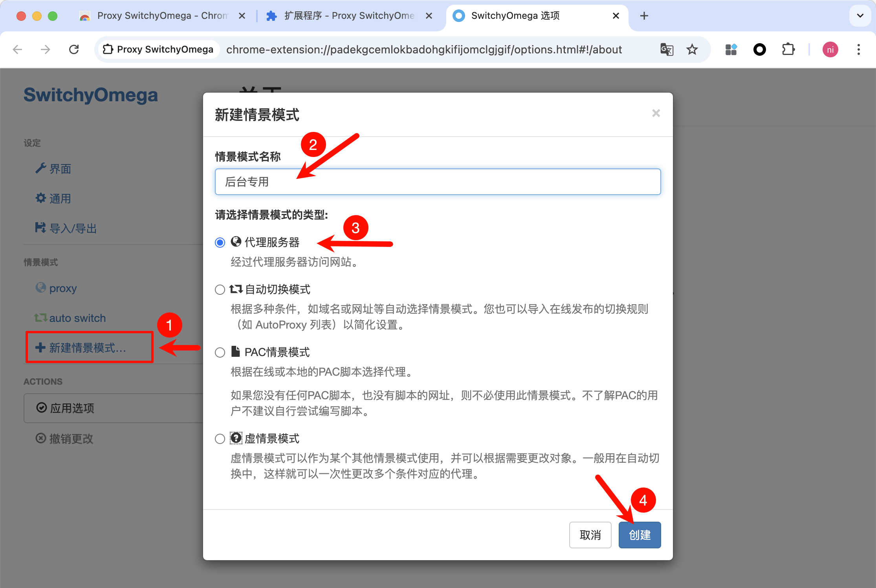Image resolution: width=876 pixels, height=588 pixels.
Task: Open a new browser tab
Action: (x=644, y=16)
